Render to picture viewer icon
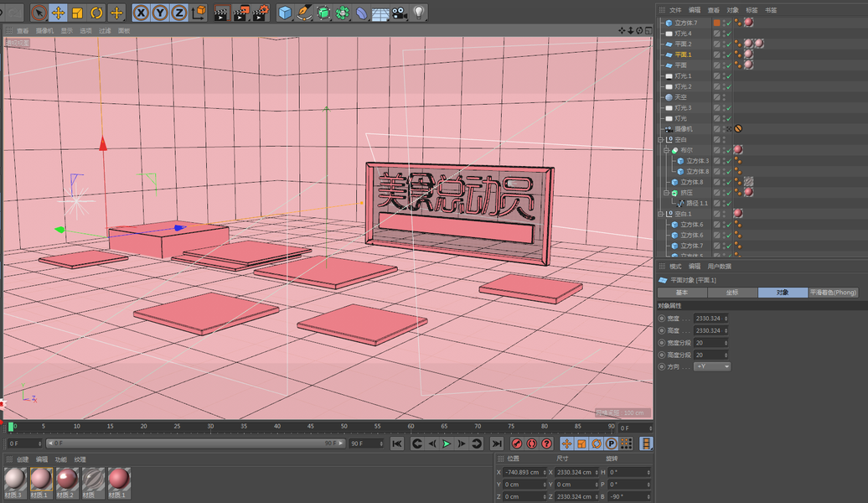The width and height of the screenshot is (868, 503). tap(240, 13)
